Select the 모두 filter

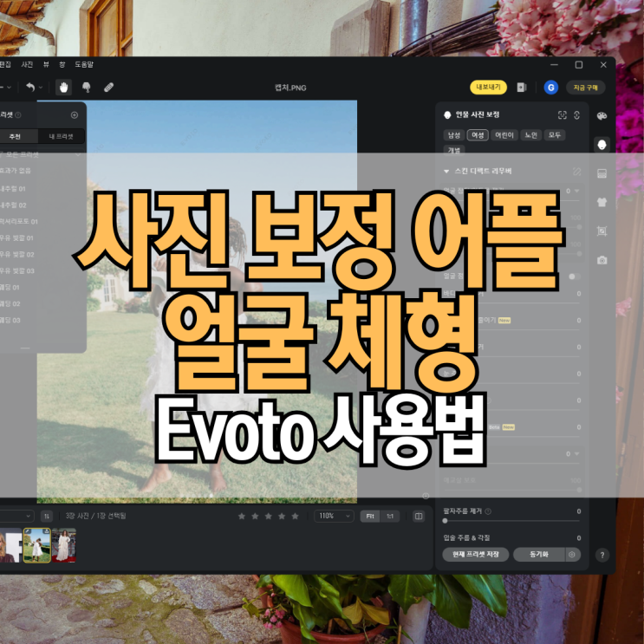pos(555,134)
